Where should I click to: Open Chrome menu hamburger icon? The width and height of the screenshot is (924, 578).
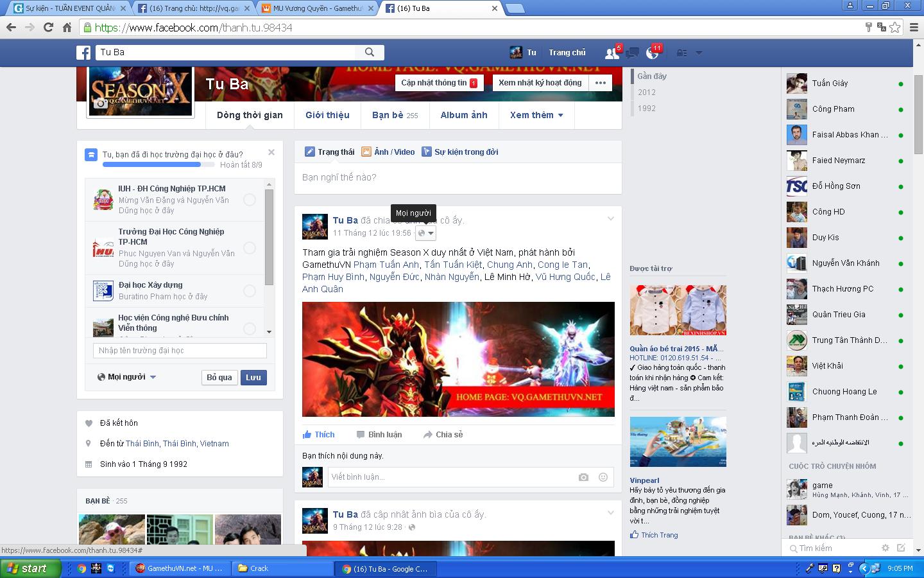coord(914,28)
